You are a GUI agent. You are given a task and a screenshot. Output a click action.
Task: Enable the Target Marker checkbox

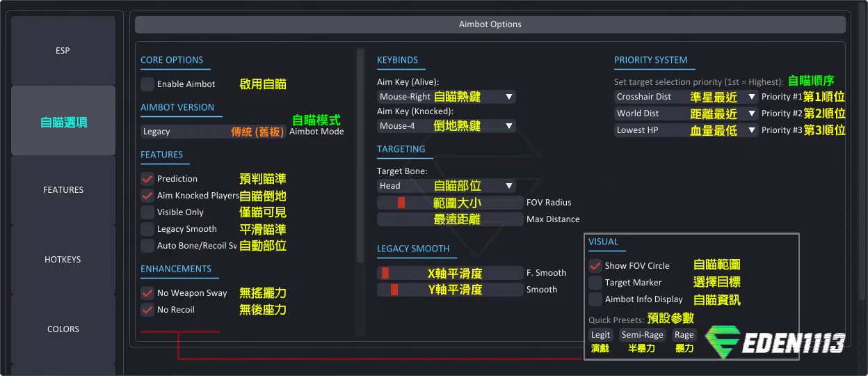(595, 283)
